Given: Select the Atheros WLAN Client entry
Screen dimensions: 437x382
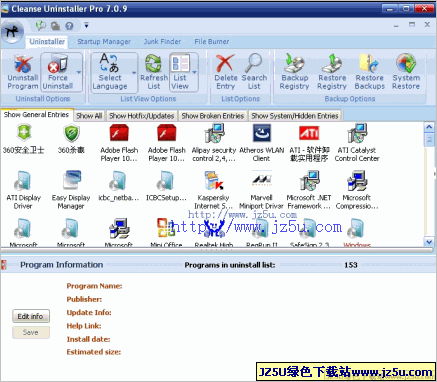Looking at the screenshot, I should (x=262, y=143).
